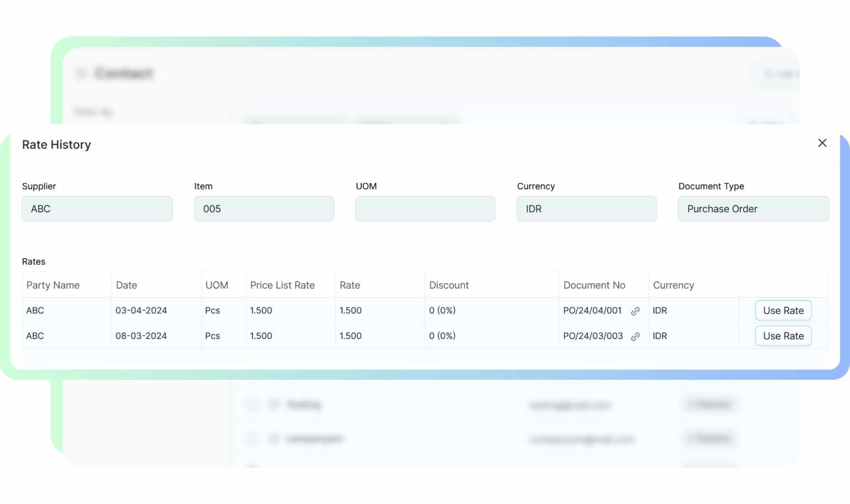Click Use Rate for 03-04-2024 row
The height and width of the screenshot is (504, 850).
pyautogui.click(x=783, y=311)
